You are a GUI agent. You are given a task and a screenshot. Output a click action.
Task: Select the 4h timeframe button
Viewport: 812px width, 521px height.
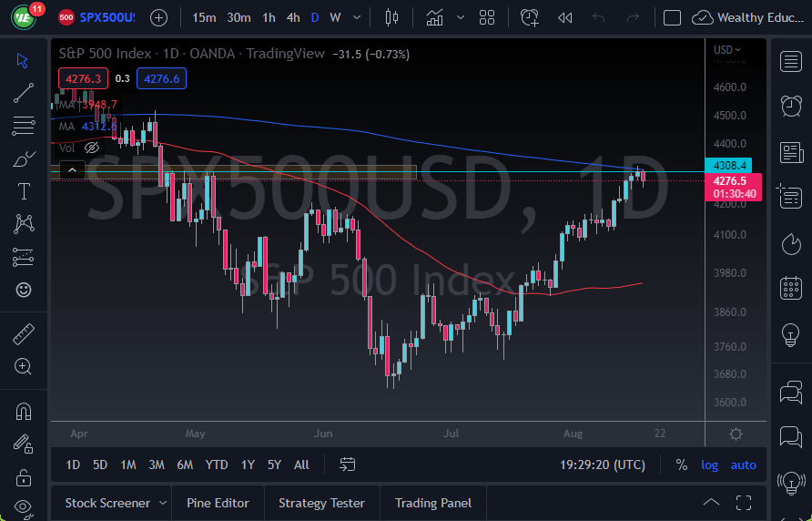pos(293,17)
